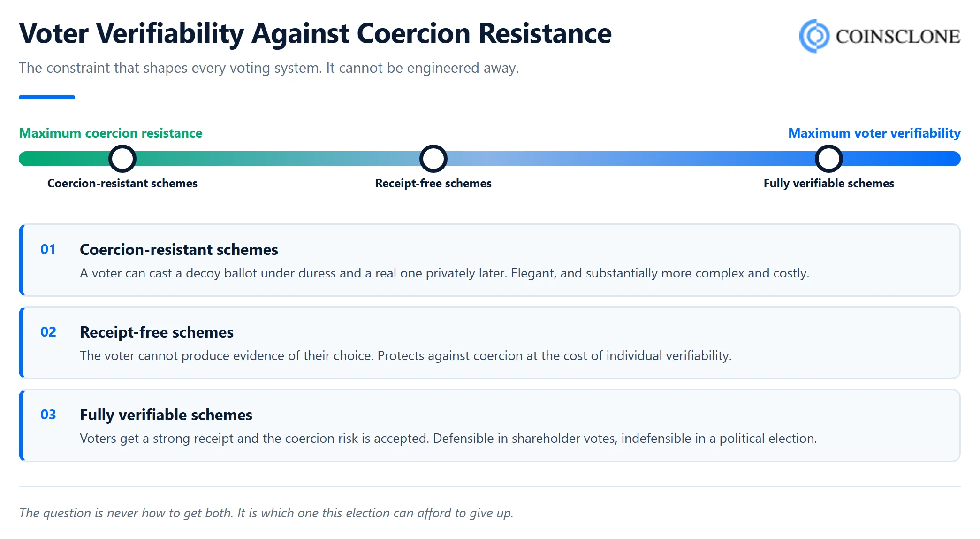Click the italic footer question text
Image resolution: width=980 pixels, height=539 pixels.
266,513
